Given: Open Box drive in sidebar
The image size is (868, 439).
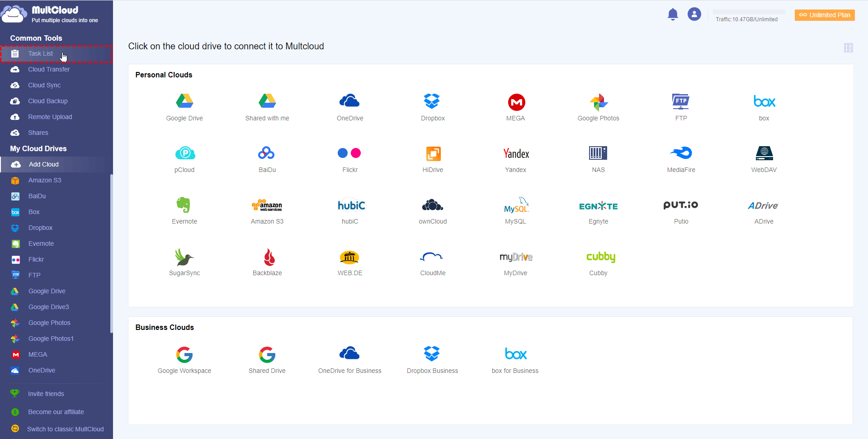Looking at the screenshot, I should tap(55, 212).
